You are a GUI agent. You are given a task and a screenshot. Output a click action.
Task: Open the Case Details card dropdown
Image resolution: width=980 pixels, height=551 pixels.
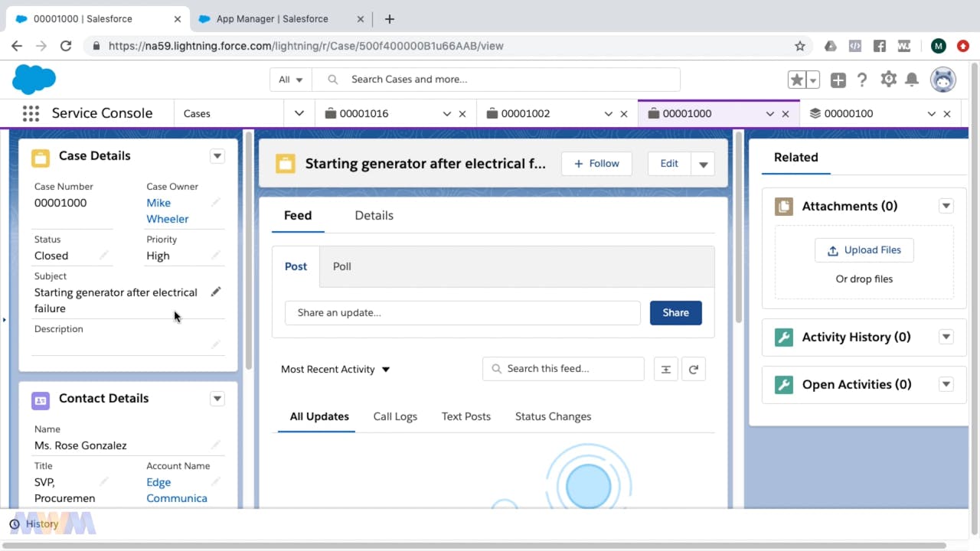[217, 156]
